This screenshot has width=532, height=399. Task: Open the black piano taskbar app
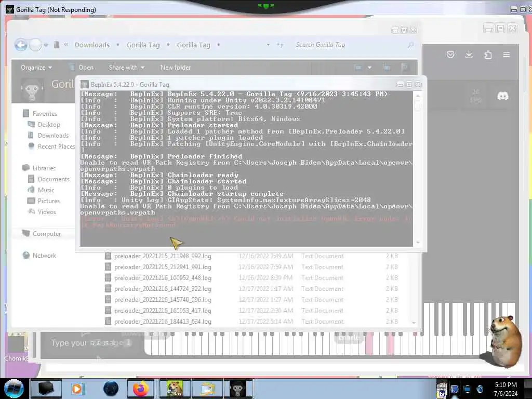point(46,389)
